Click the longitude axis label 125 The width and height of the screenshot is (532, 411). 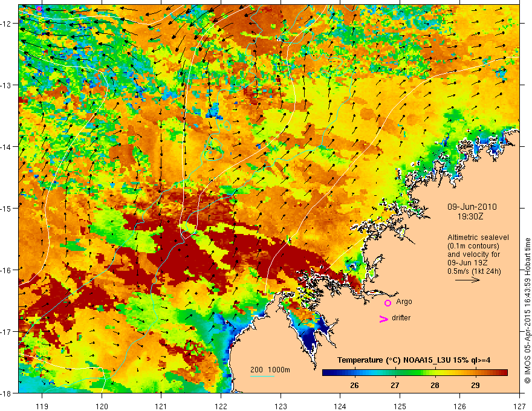point(400,406)
